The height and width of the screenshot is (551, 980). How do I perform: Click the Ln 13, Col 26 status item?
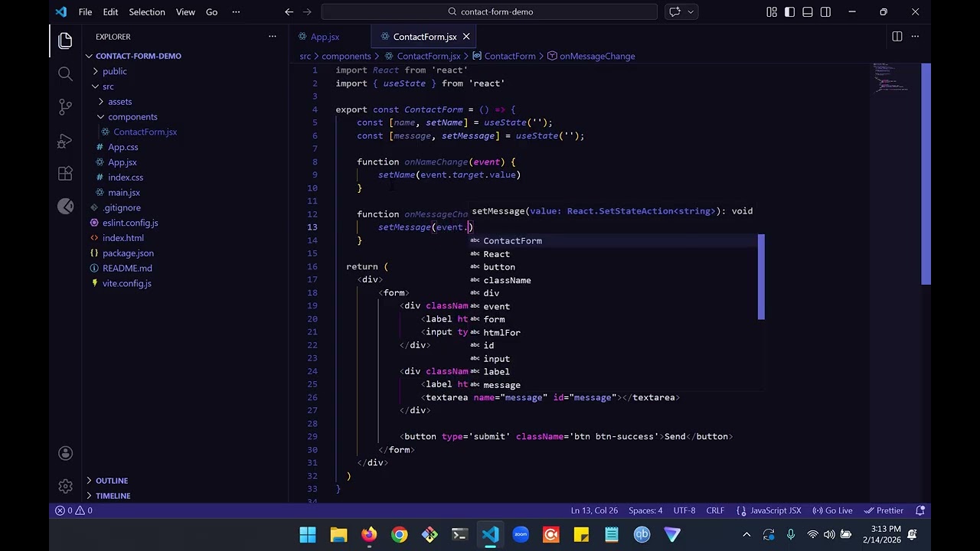pyautogui.click(x=594, y=510)
